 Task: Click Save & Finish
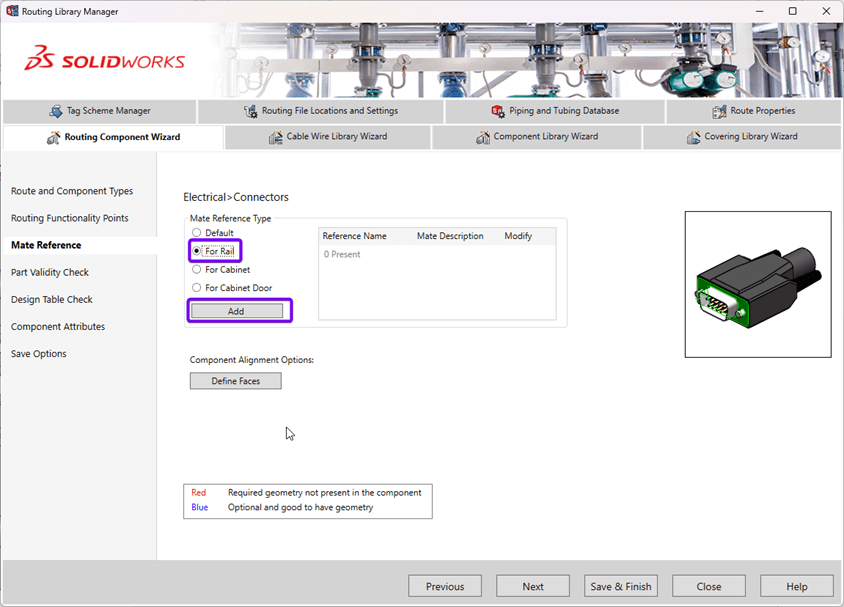[x=621, y=586]
